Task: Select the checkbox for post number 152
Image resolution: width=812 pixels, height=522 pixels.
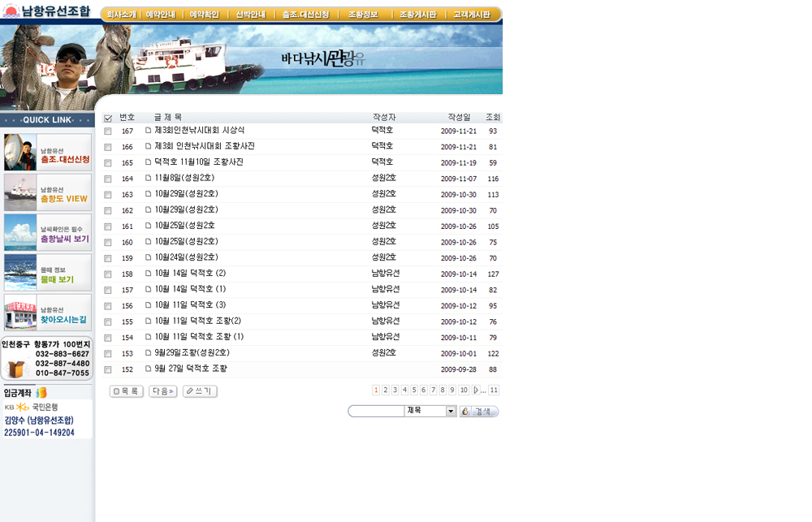Action: pos(108,369)
